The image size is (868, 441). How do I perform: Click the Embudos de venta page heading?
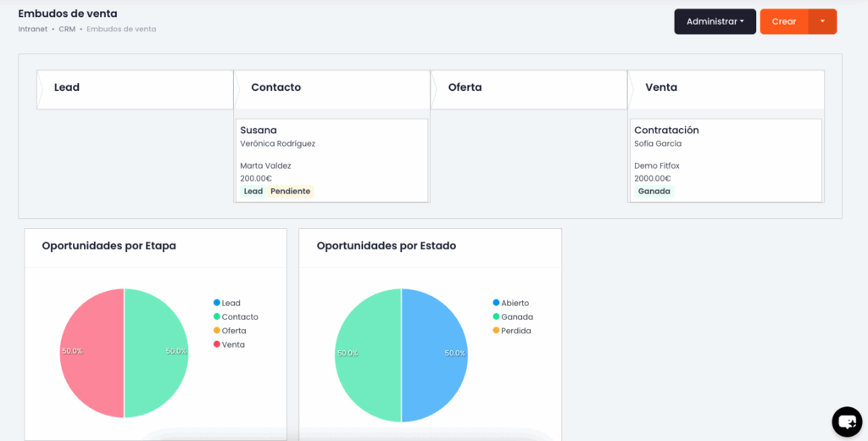point(68,14)
